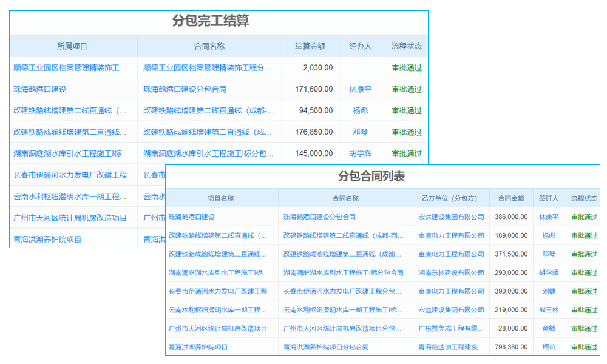Click 审批通过 for the 青海洪湖养护院项目 contract
The image size is (607, 364).
click(x=584, y=346)
